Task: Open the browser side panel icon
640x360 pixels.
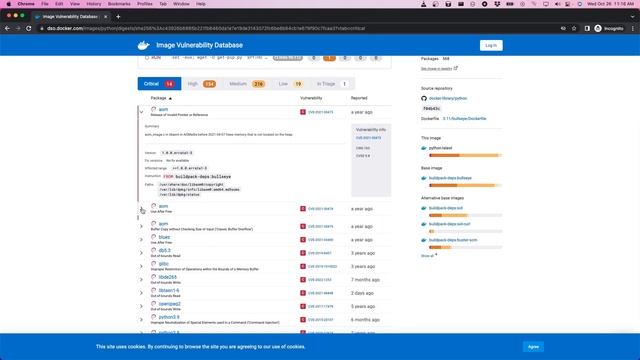Action: point(587,29)
